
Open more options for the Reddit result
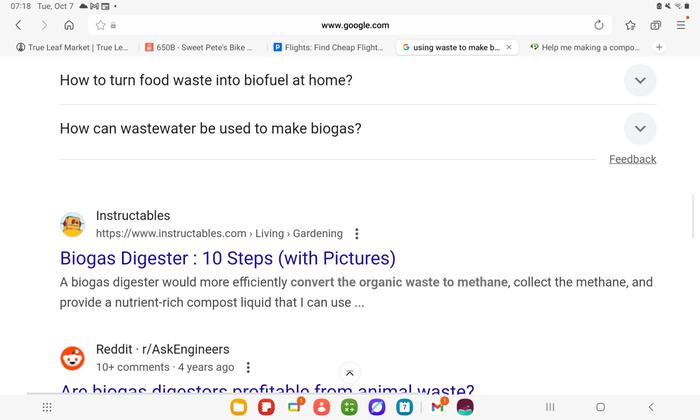(249, 367)
